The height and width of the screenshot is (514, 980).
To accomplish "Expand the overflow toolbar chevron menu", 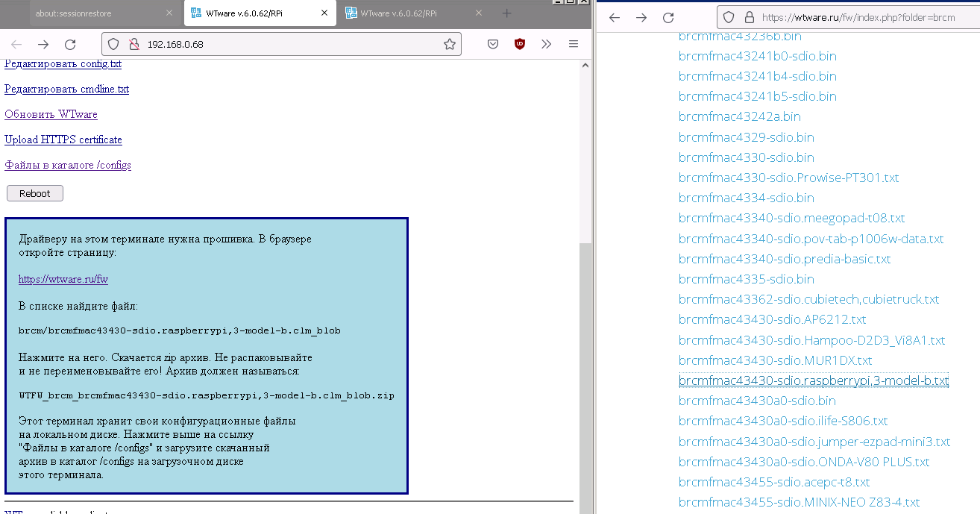I will (546, 44).
